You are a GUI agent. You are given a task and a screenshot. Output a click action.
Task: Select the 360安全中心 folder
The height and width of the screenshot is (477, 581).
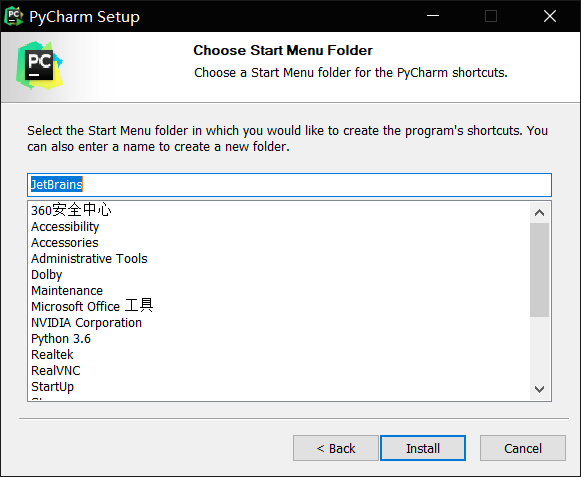tap(71, 210)
